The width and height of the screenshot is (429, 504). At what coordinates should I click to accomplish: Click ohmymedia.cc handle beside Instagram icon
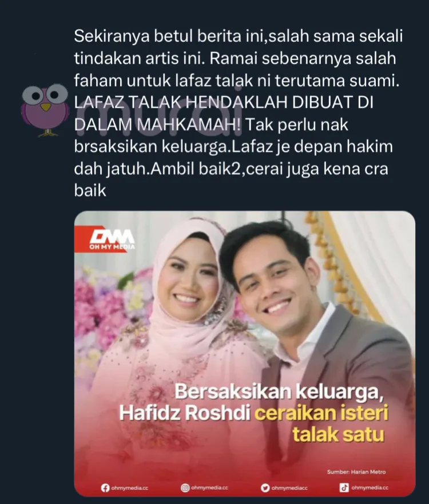click(209, 487)
